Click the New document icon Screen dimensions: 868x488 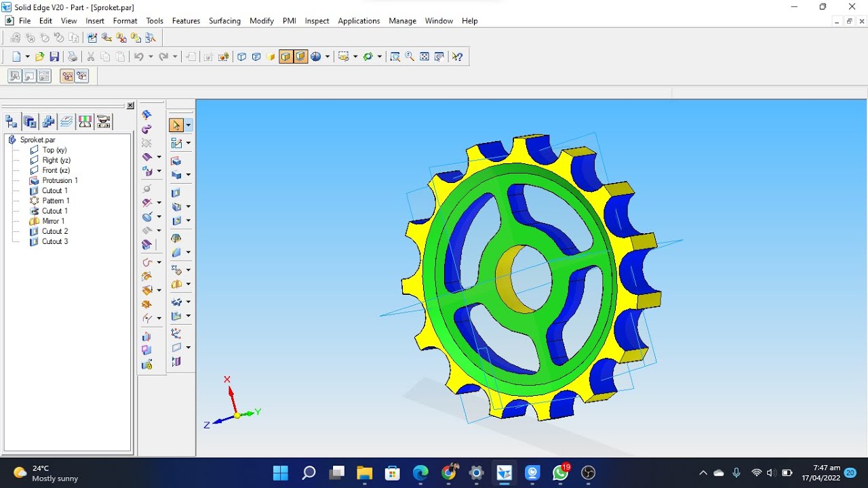[x=16, y=57]
